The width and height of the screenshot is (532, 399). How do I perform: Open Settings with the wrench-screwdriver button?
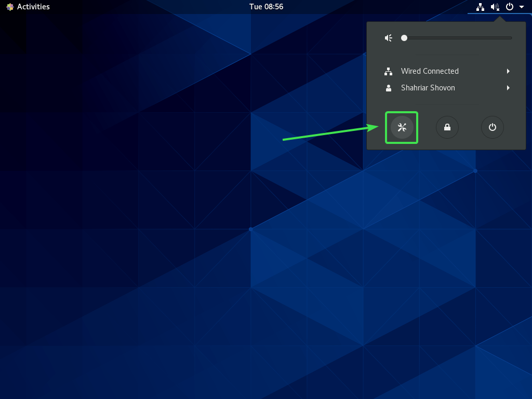click(402, 127)
